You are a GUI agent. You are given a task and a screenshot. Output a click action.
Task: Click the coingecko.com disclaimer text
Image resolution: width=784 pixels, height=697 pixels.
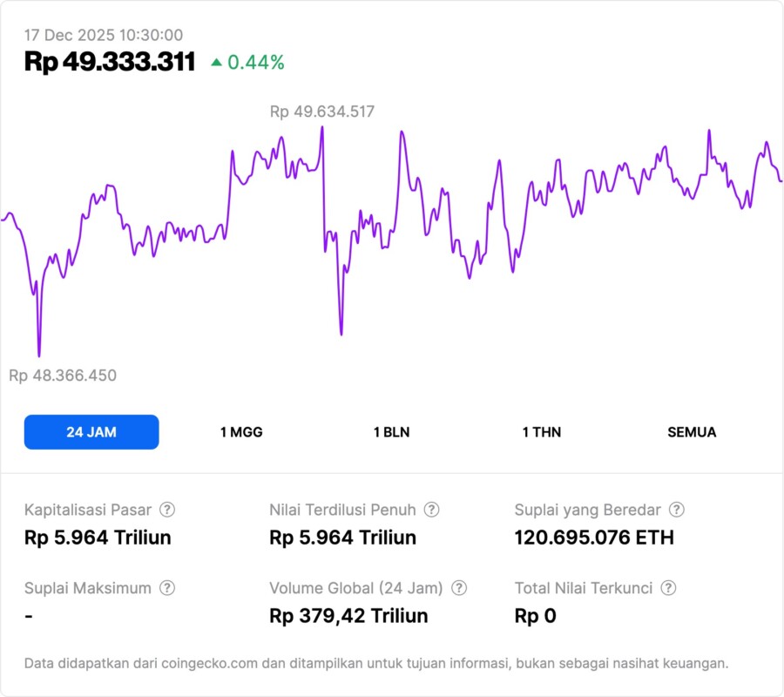pos(376,663)
